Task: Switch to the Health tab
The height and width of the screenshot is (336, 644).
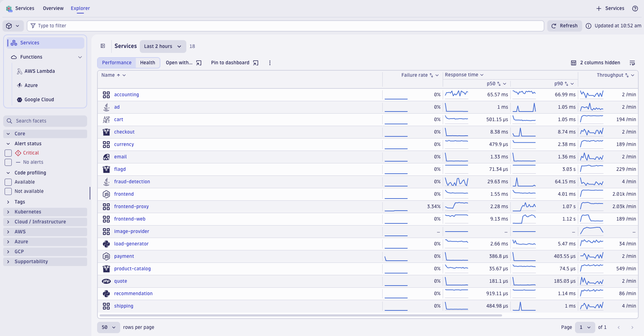Action: [148, 63]
